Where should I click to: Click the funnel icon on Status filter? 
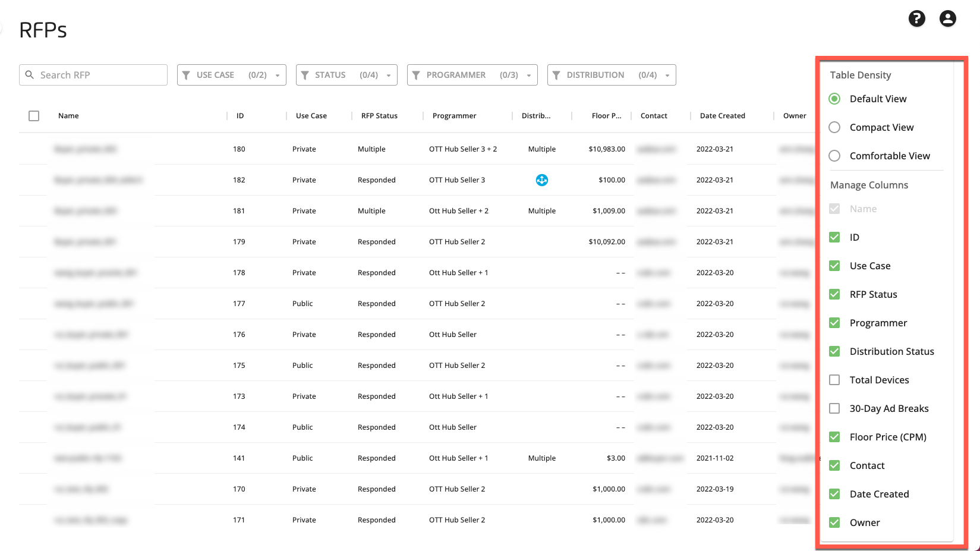(305, 75)
